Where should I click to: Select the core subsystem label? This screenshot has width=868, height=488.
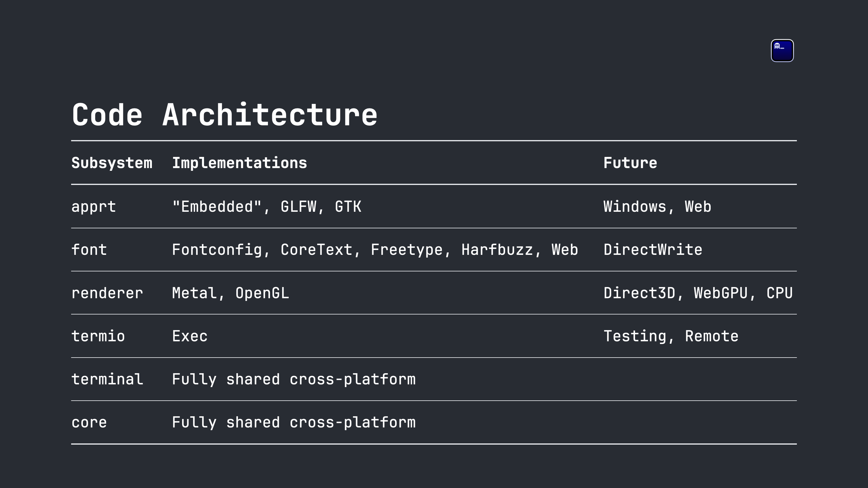(89, 423)
